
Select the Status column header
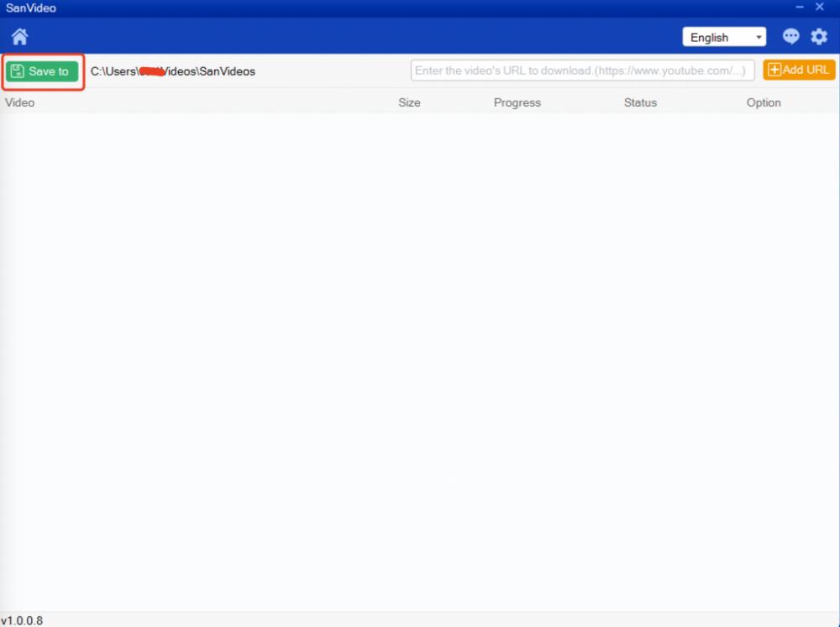click(640, 102)
